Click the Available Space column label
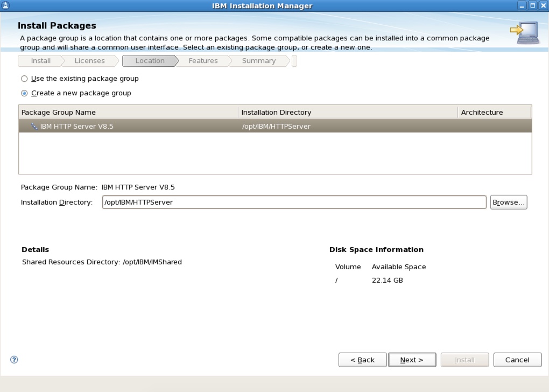Image resolution: width=549 pixels, height=392 pixels. click(399, 267)
